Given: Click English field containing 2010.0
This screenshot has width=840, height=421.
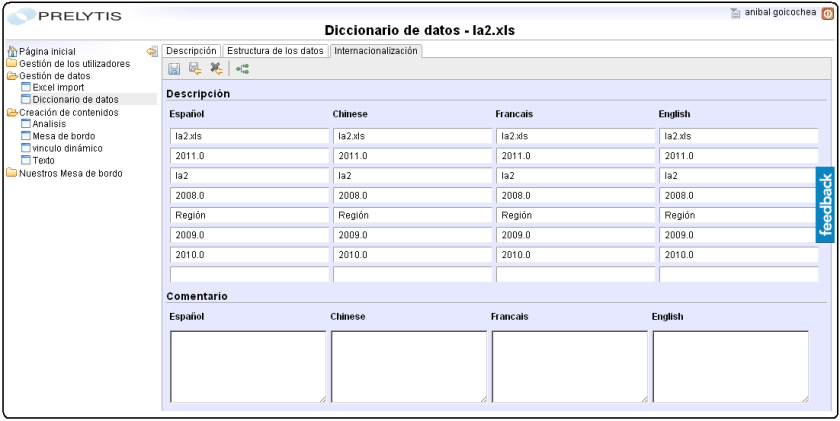Looking at the screenshot, I should [x=739, y=255].
